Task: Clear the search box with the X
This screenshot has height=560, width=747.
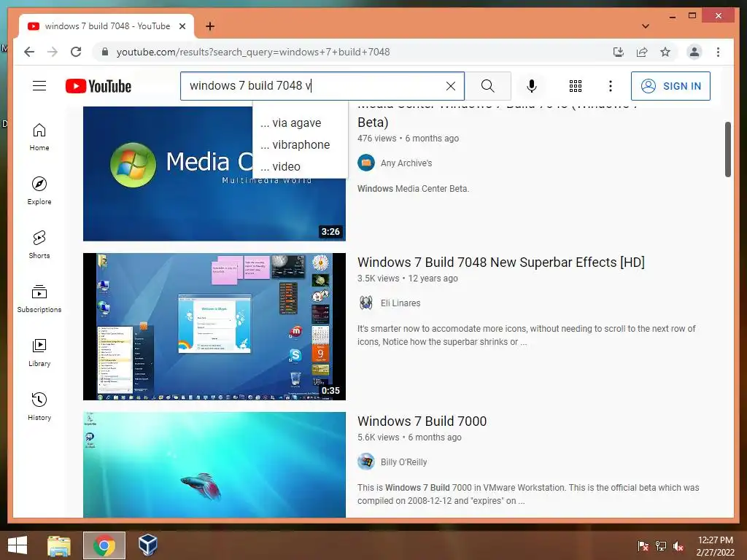Action: (x=451, y=86)
